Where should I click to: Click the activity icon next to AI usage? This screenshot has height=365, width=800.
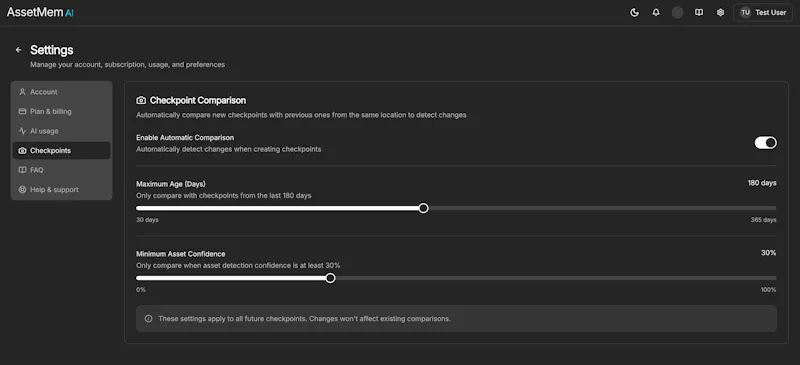coord(22,131)
